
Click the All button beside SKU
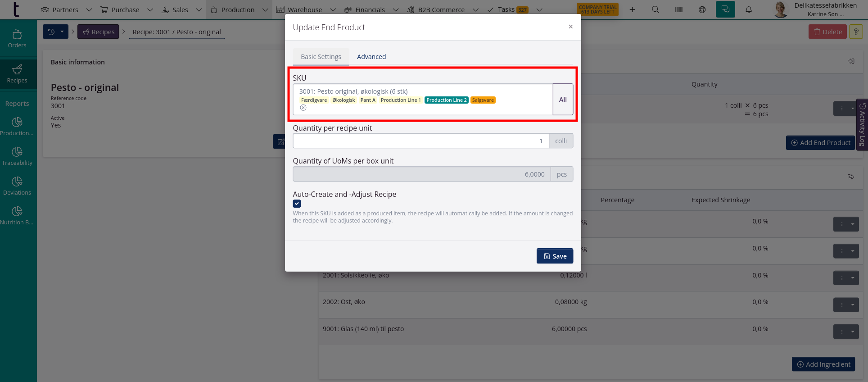coord(563,100)
